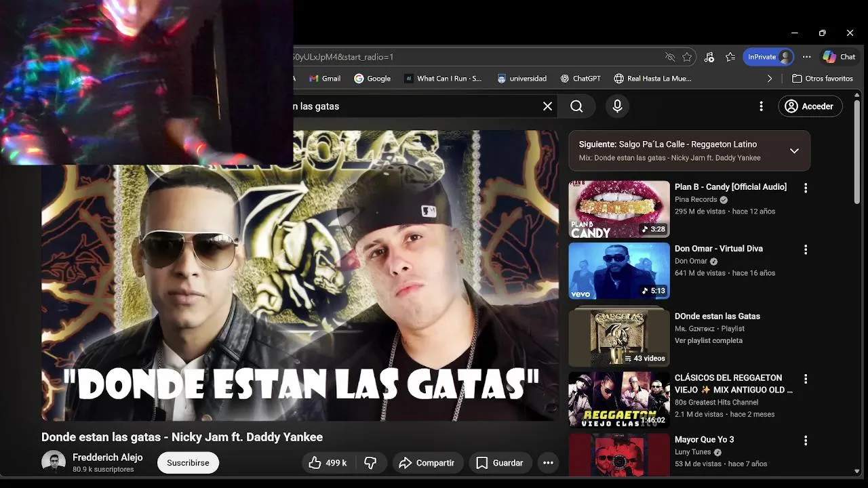Open Mayor Que Yo 3 video title
The width and height of the screenshot is (868, 488).
705,440
